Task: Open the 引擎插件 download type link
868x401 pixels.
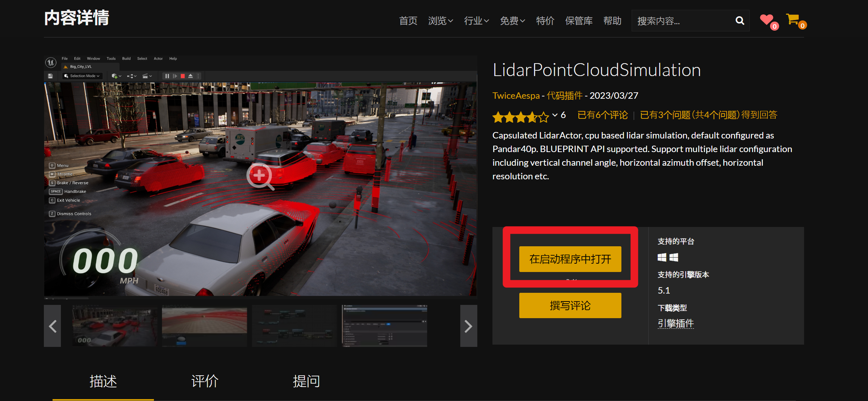Action: (x=675, y=323)
